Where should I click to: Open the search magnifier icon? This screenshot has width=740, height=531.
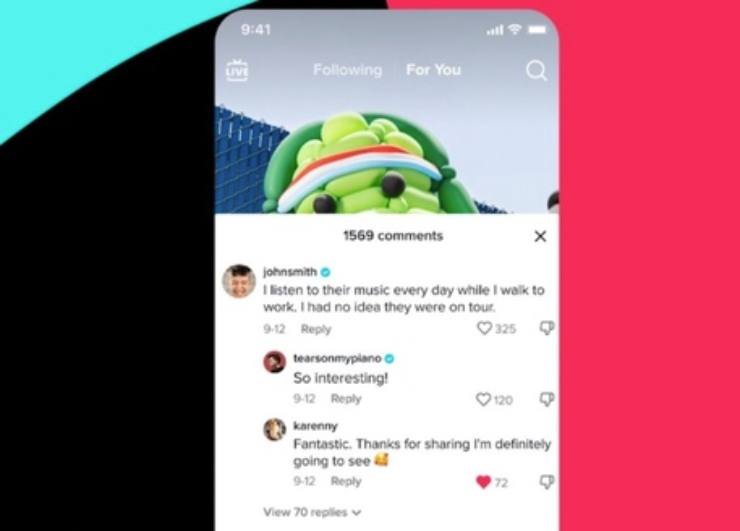[536, 71]
